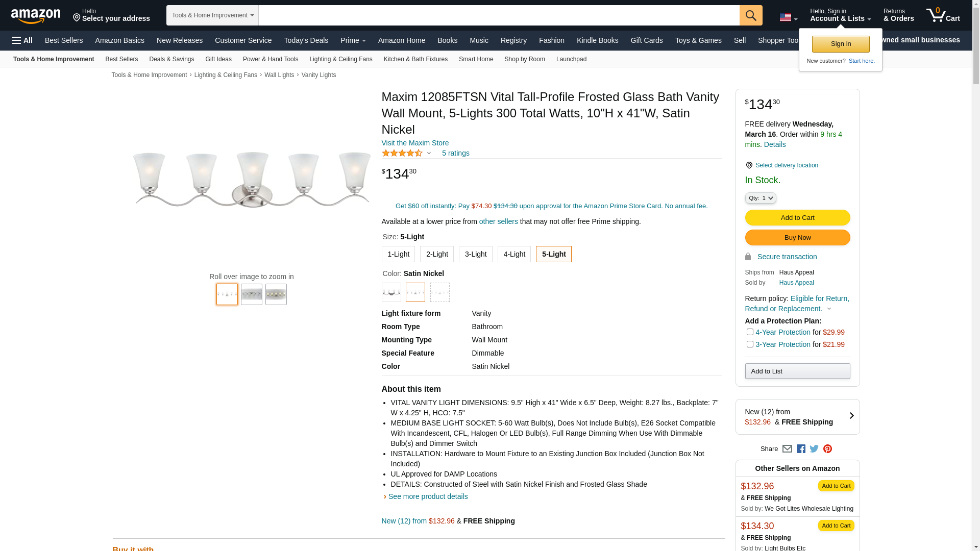980x551 pixels.
Task: Share product on Pinterest icon
Action: (x=827, y=449)
